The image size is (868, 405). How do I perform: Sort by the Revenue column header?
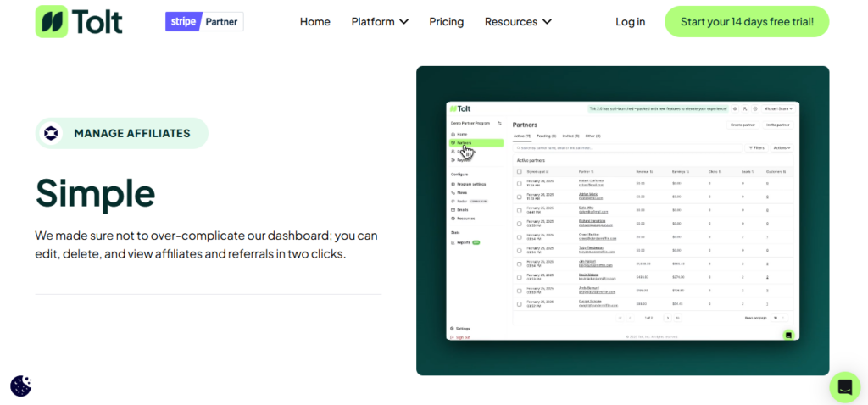click(x=644, y=172)
